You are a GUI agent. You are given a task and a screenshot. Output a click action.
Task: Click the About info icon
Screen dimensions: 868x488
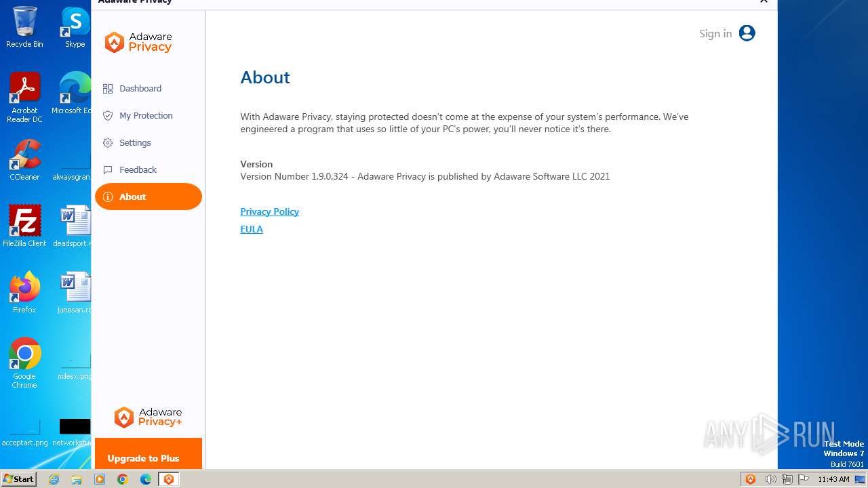[x=108, y=197]
